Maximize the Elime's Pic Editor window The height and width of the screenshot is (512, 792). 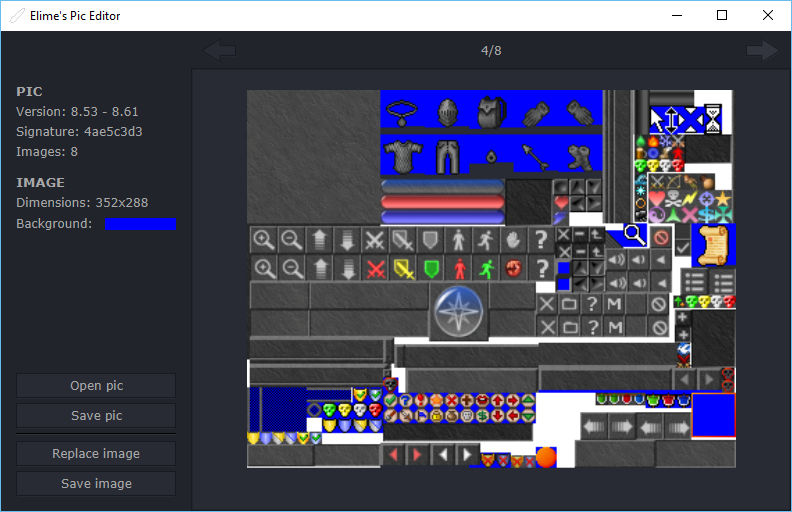pos(722,15)
